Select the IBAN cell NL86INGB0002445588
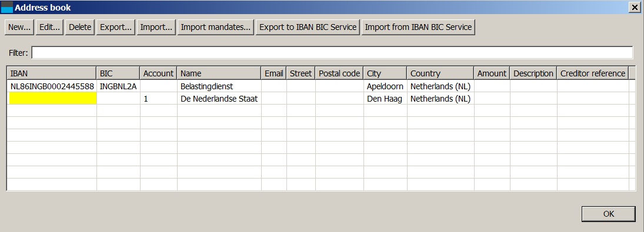Viewport: 644px width, 232px height. click(52, 86)
